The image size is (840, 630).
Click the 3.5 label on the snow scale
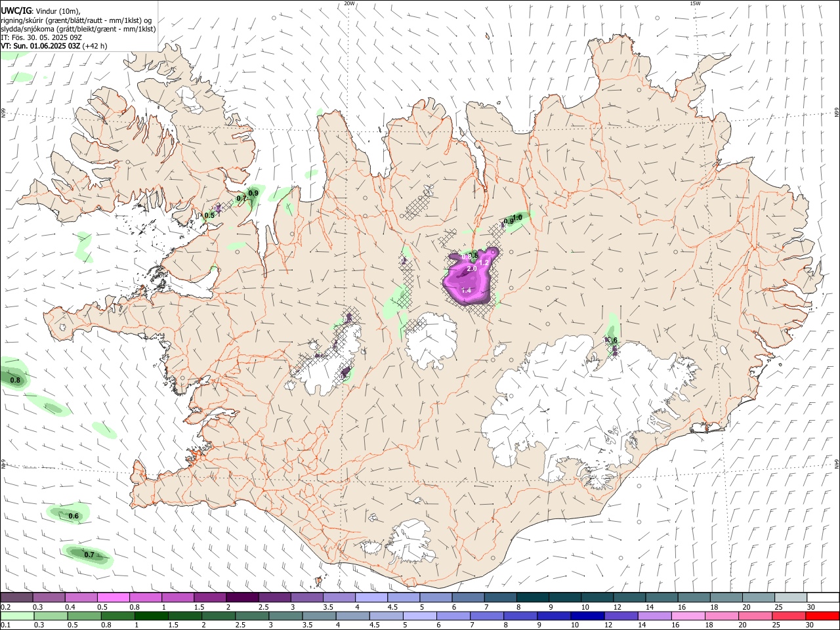328,607
